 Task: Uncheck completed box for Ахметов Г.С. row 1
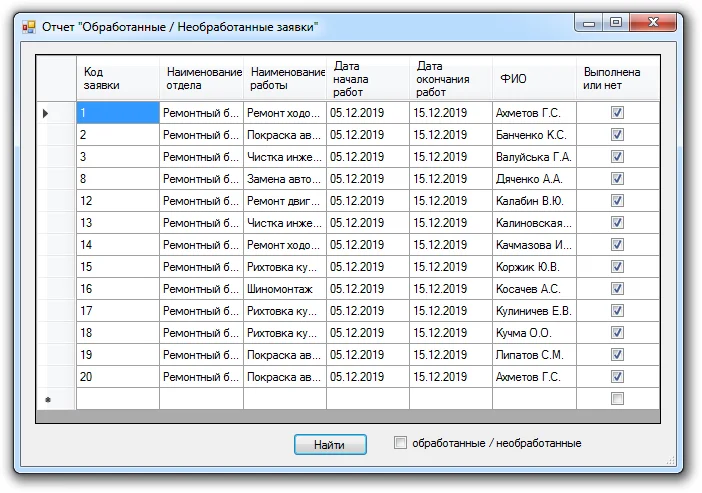pos(617,112)
